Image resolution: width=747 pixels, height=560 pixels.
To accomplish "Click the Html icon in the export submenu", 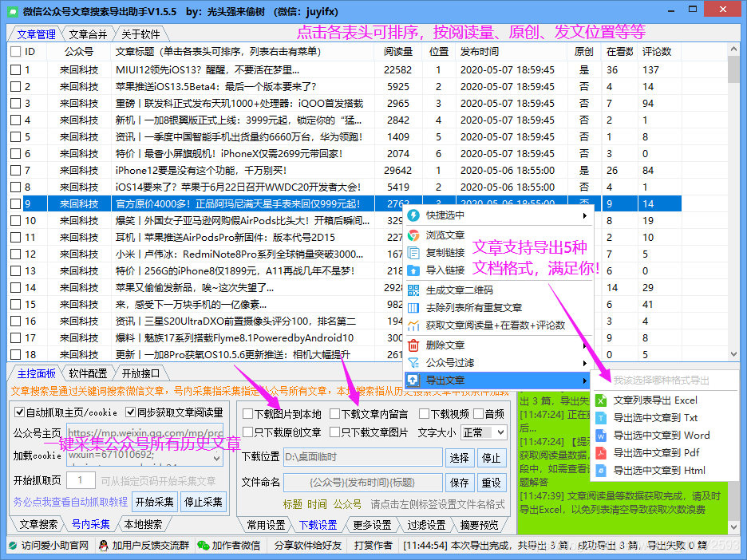I will [x=601, y=471].
